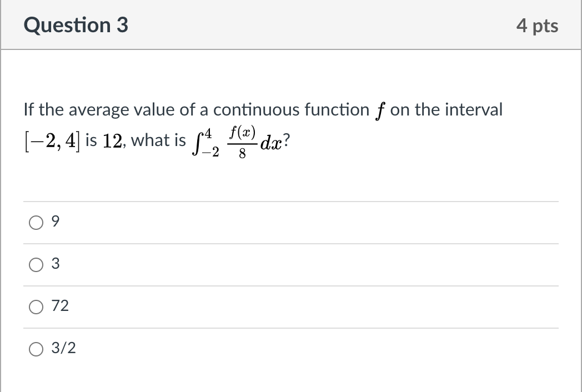Image resolution: width=582 pixels, height=392 pixels.
Task: Select the radio button for answer 72
Action: [x=36, y=306]
